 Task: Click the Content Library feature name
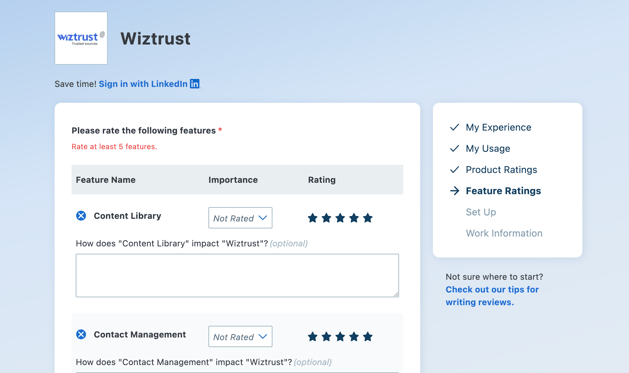tap(127, 216)
